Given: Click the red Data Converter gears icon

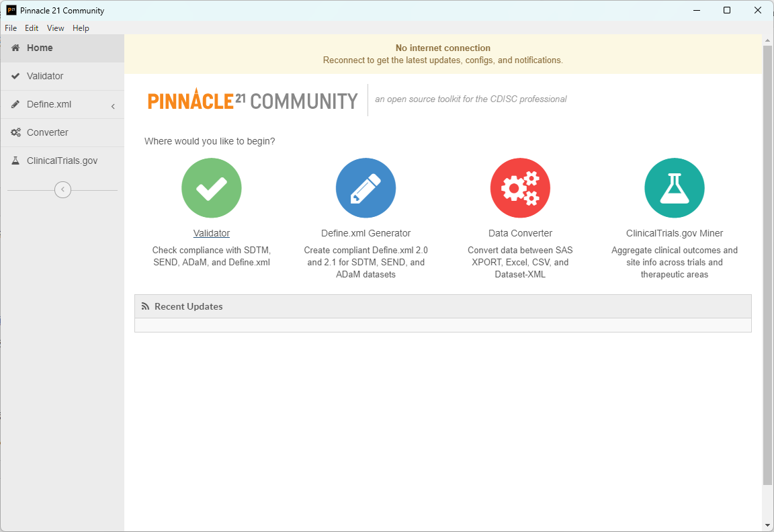Looking at the screenshot, I should (520, 187).
